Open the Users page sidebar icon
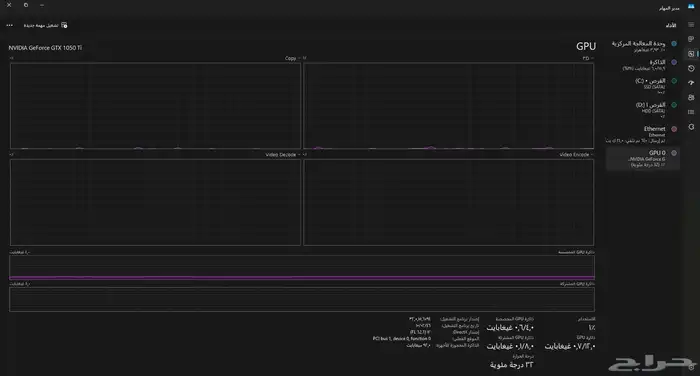This screenshot has width=700, height=376. [x=691, y=97]
